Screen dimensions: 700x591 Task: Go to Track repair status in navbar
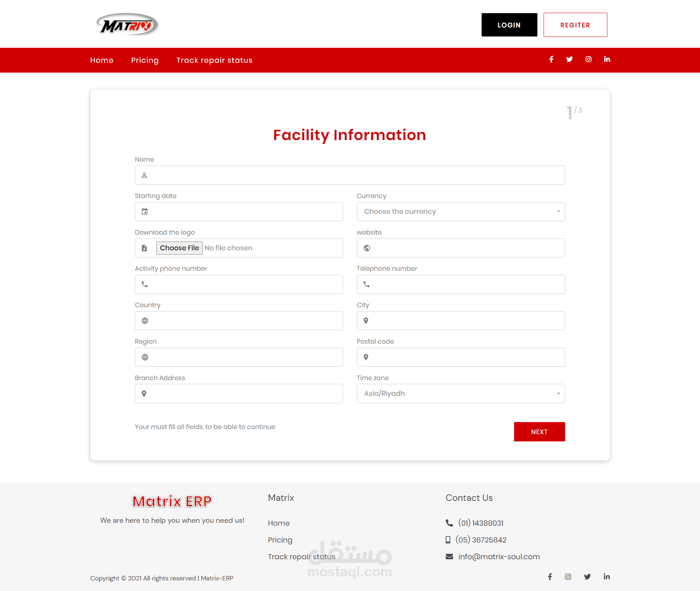(214, 60)
